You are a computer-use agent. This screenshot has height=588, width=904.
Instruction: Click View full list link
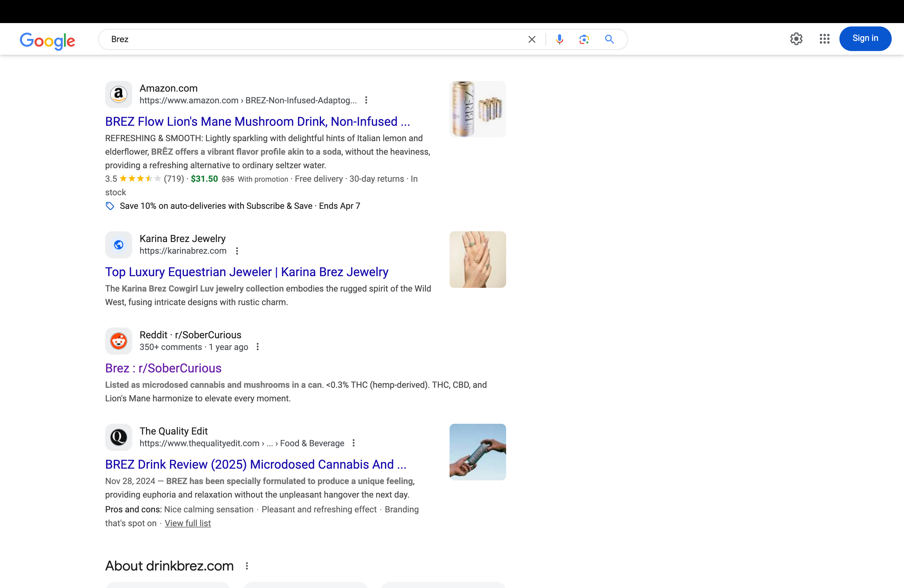point(188,523)
